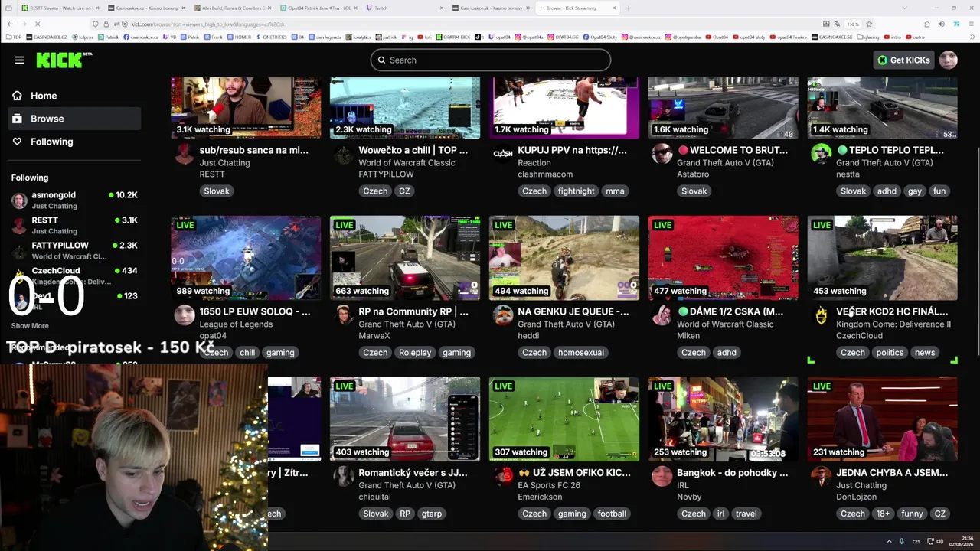Open FATTYPILLOW stream thumbnail 2.3K watching
This screenshot has width=980, height=551.
tap(405, 107)
